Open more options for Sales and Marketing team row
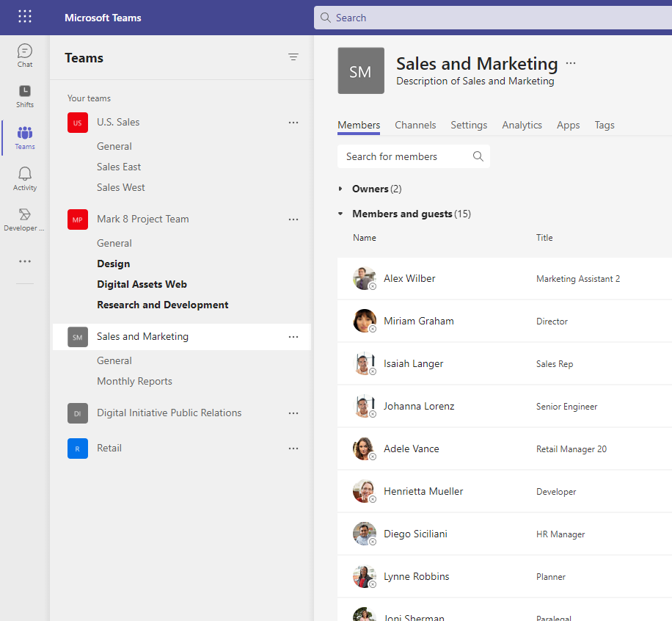 click(x=293, y=337)
